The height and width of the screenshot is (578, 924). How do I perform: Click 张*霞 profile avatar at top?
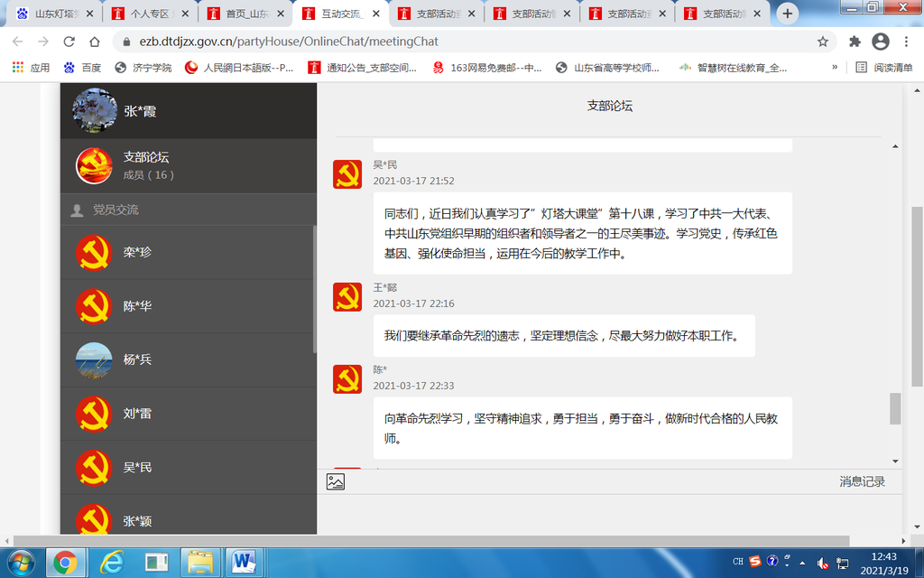pos(94,111)
